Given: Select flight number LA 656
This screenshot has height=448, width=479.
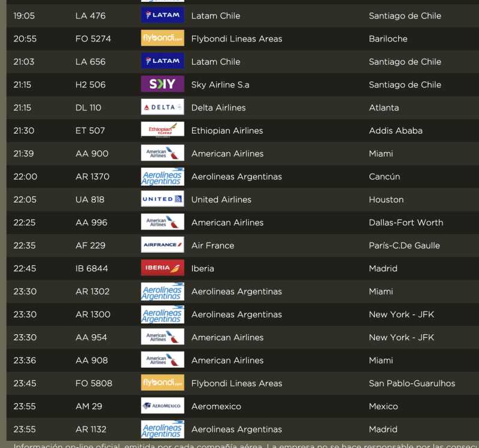Looking at the screenshot, I should [x=90, y=62].
